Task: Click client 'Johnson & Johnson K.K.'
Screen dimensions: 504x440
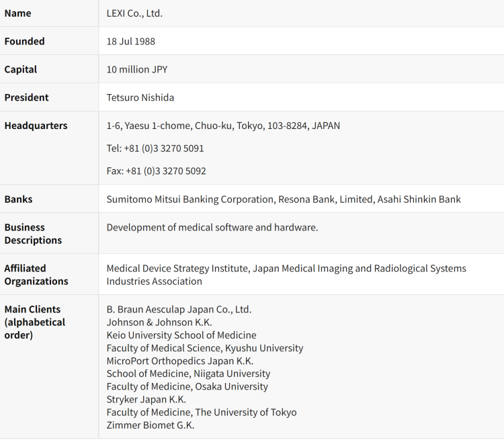Action: (x=159, y=322)
